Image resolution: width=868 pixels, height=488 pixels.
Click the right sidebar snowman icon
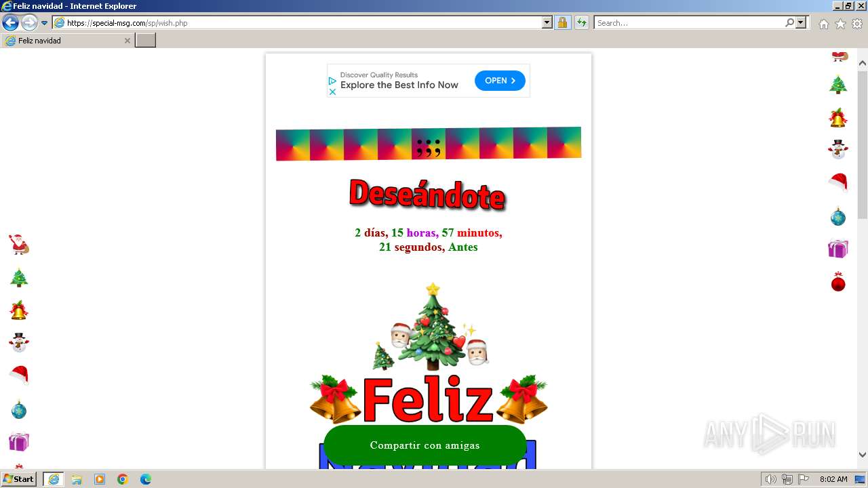pyautogui.click(x=838, y=149)
